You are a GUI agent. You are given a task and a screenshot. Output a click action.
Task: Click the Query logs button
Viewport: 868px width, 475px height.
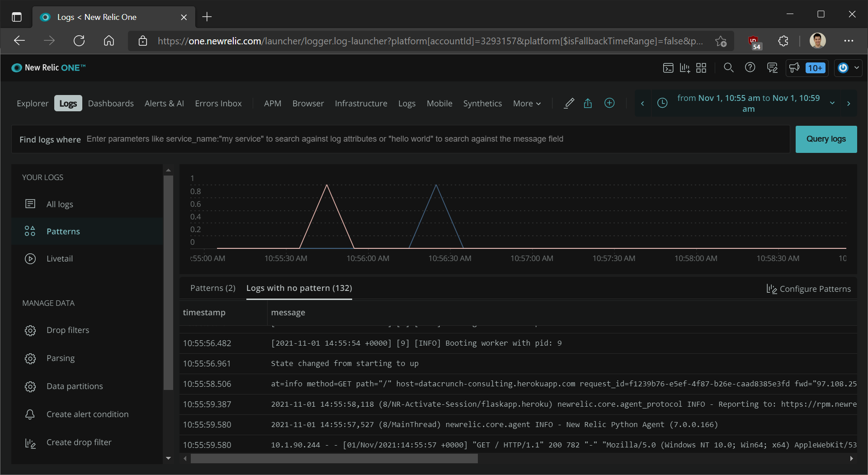click(826, 139)
